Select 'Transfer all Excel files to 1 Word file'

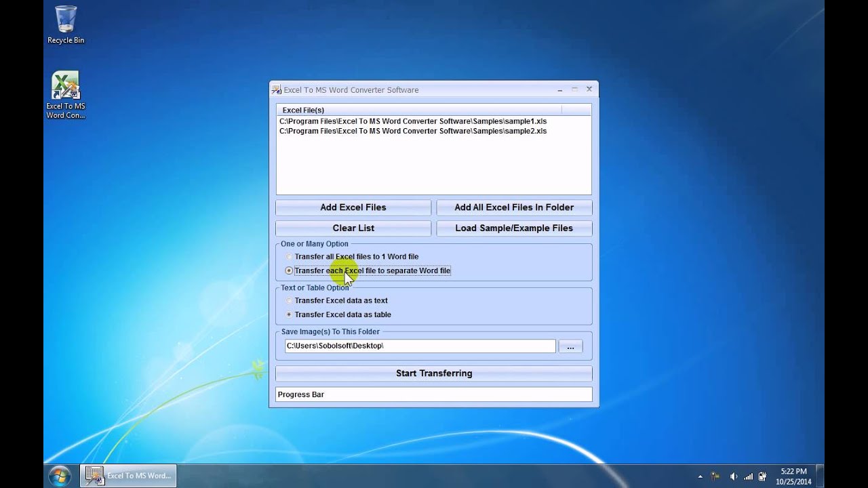point(352,257)
